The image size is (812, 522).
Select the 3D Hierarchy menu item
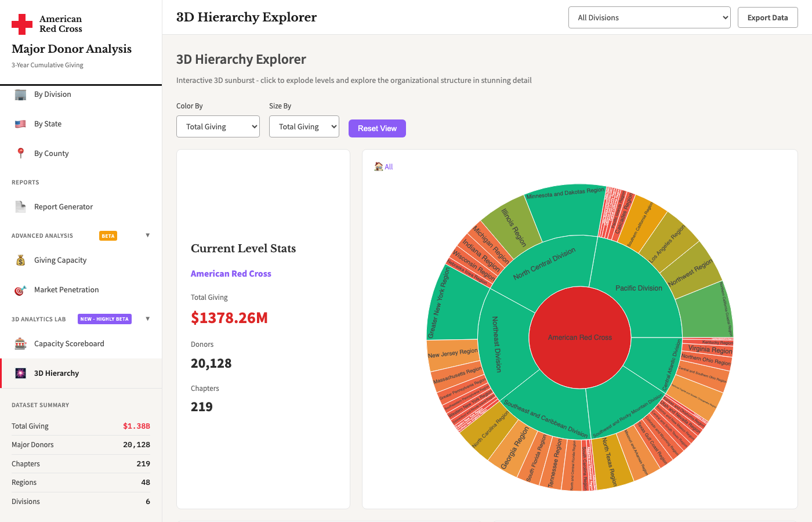click(x=81, y=374)
